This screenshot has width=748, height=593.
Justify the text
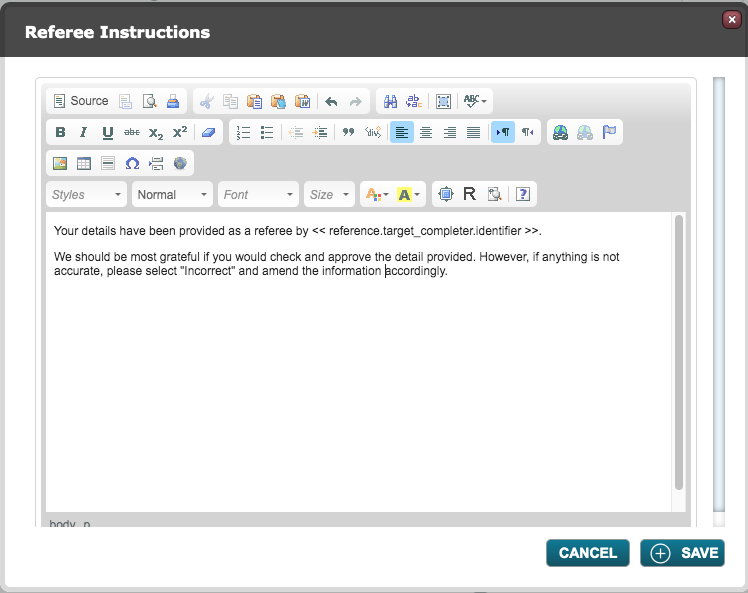473,132
